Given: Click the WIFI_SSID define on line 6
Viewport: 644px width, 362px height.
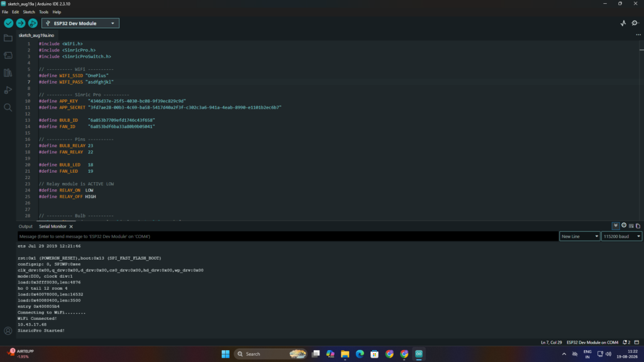Looking at the screenshot, I should (74, 75).
